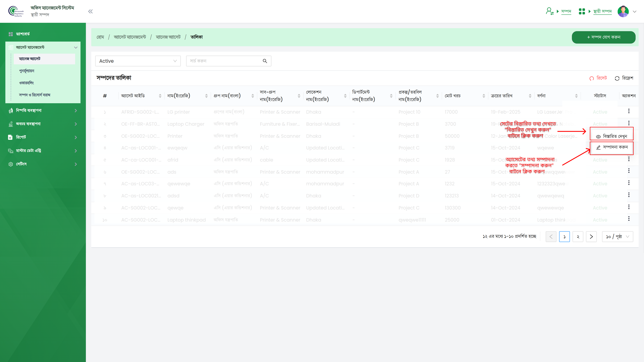Screen dimensions: 644x362
Task: Click the হোম breadcrumb link
Action: (x=100, y=37)
